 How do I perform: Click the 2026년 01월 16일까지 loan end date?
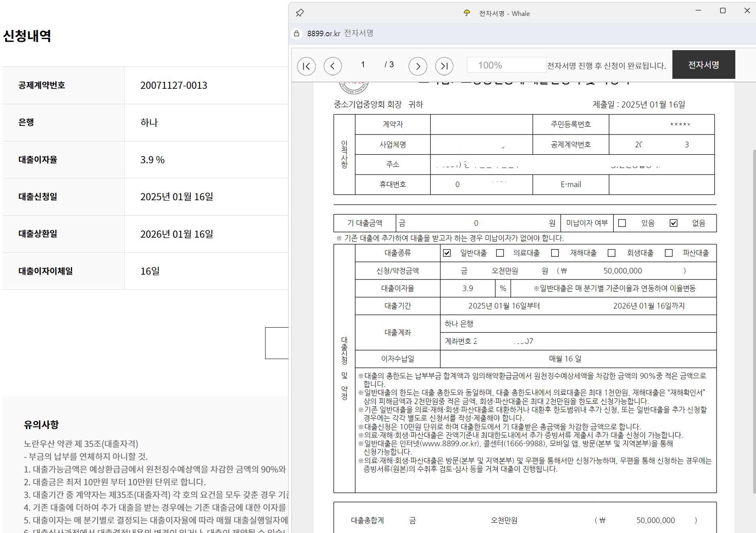[649, 306]
